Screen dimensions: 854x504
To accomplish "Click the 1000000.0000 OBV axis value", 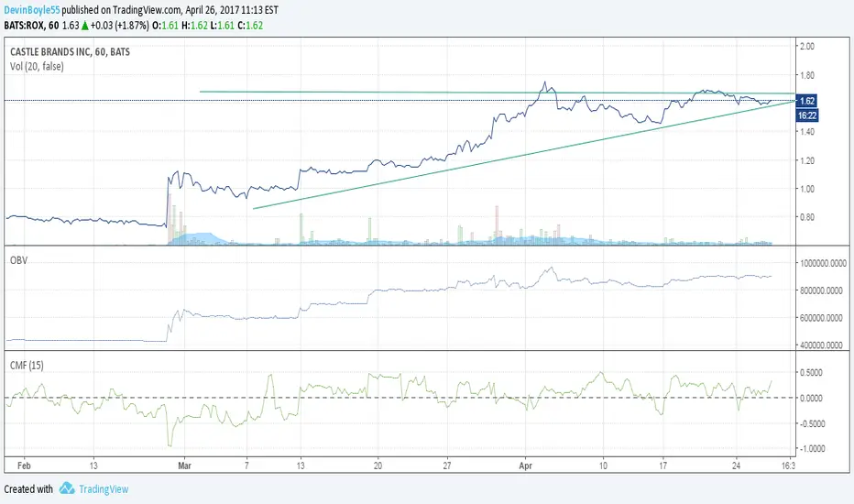I will 823,263.
